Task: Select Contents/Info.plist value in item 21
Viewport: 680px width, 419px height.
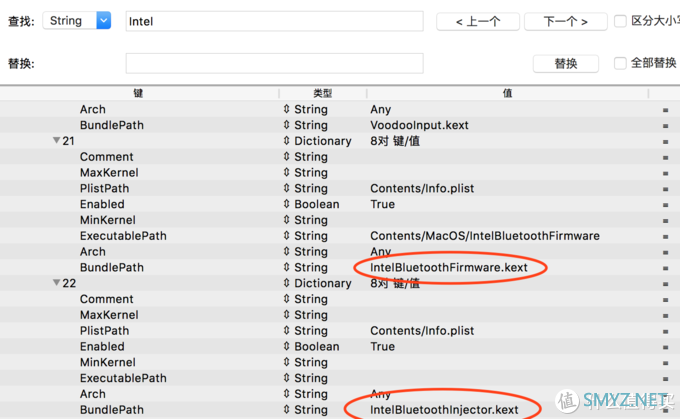Action: (x=422, y=188)
